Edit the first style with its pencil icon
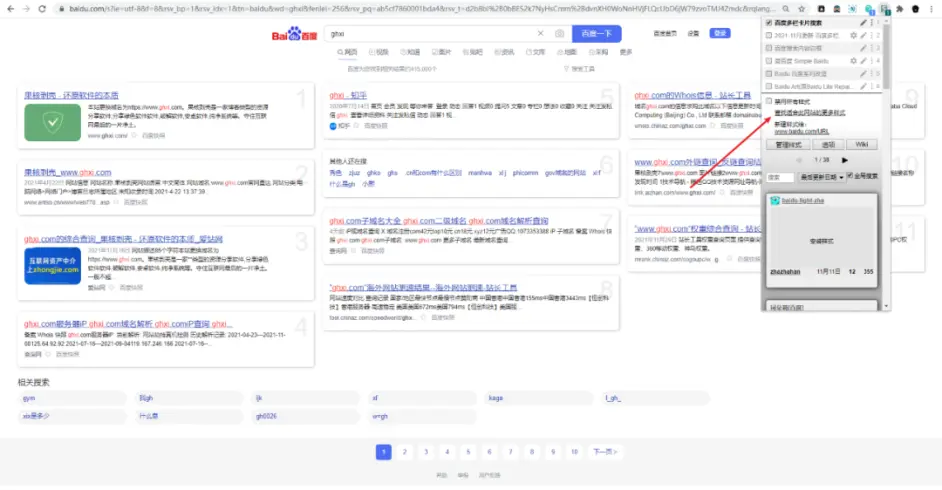 863,23
